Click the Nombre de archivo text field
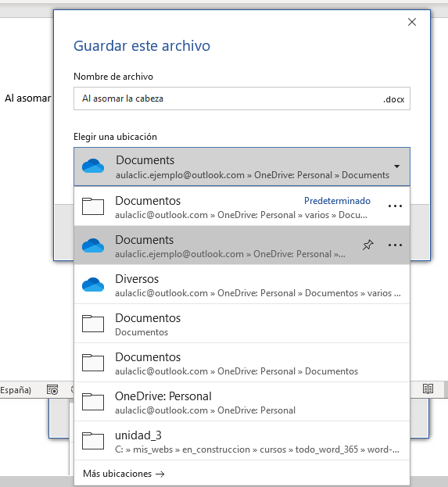Image resolution: width=448 pixels, height=487 pixels. tap(242, 98)
